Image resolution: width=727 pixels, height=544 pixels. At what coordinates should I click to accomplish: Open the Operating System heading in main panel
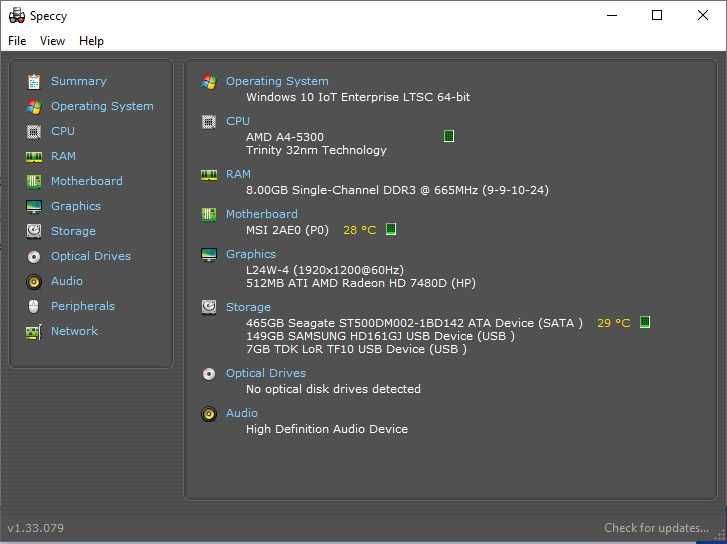click(277, 81)
